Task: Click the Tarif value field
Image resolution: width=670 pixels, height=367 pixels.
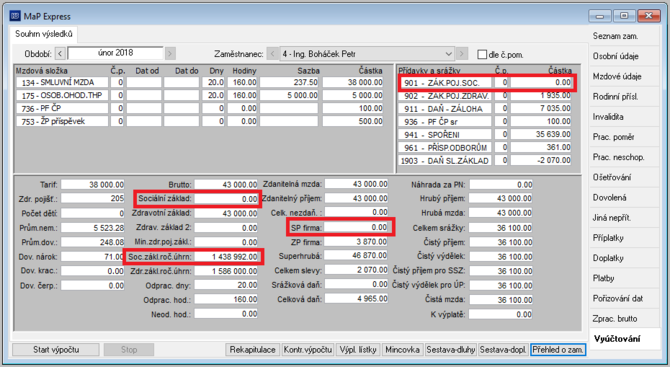Action: (93, 185)
